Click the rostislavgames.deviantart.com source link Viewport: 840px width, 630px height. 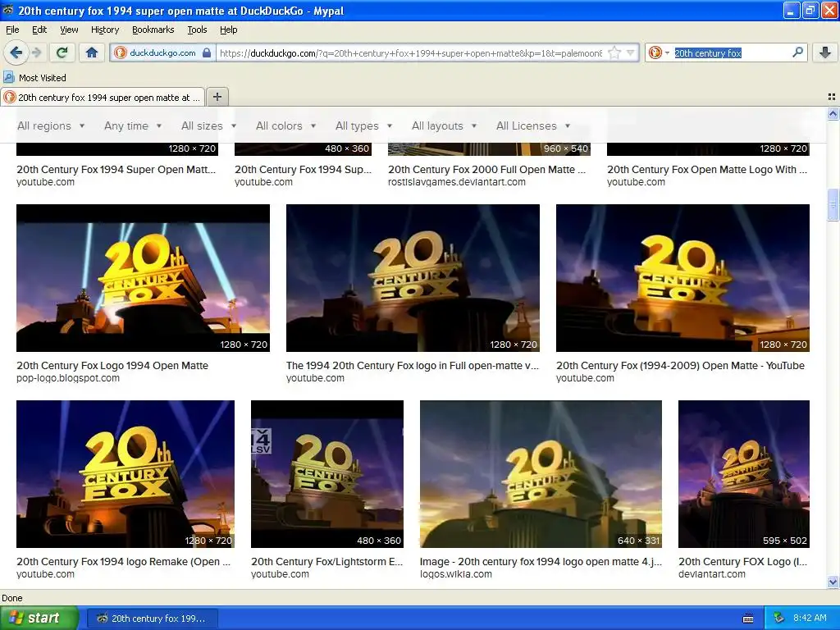pyautogui.click(x=456, y=181)
